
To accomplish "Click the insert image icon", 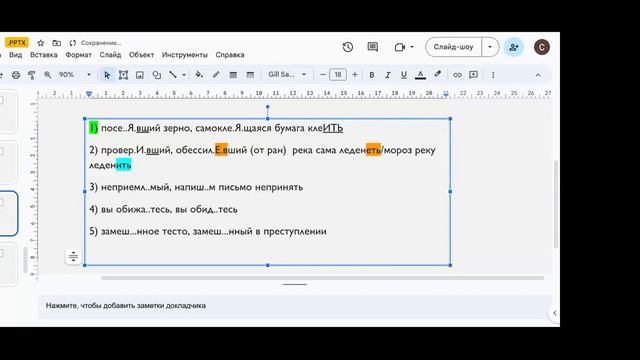I will [x=140, y=75].
